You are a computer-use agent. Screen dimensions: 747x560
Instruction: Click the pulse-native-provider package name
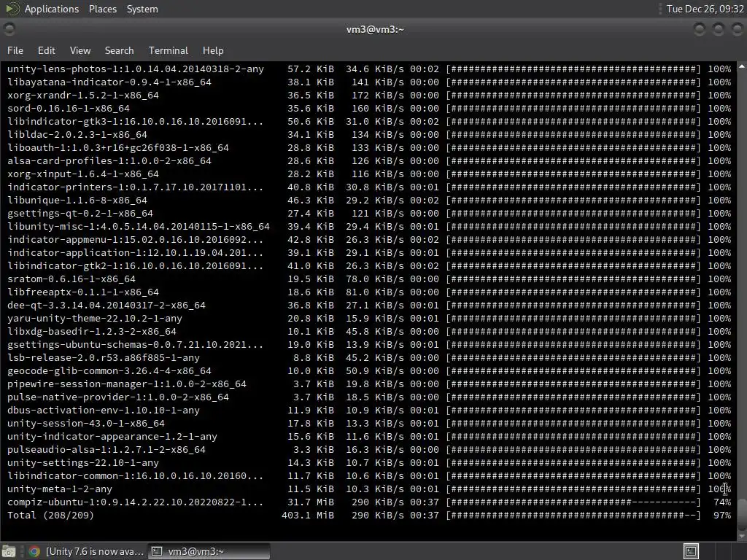point(117,397)
